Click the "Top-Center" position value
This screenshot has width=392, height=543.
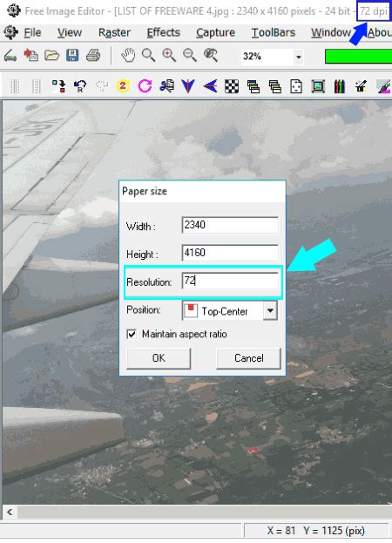click(x=225, y=311)
